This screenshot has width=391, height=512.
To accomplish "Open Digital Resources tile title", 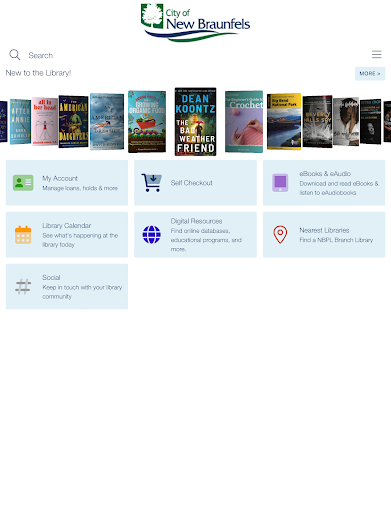I will [x=196, y=221].
